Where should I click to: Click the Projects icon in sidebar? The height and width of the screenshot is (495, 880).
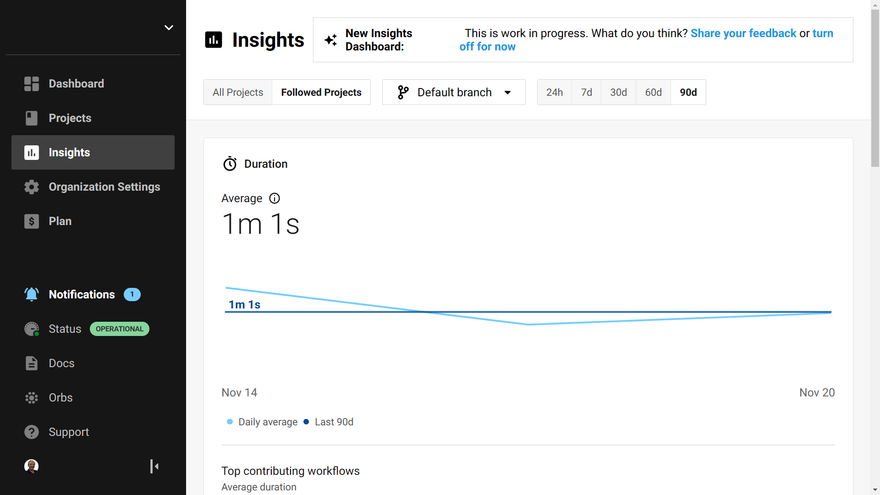tap(31, 118)
